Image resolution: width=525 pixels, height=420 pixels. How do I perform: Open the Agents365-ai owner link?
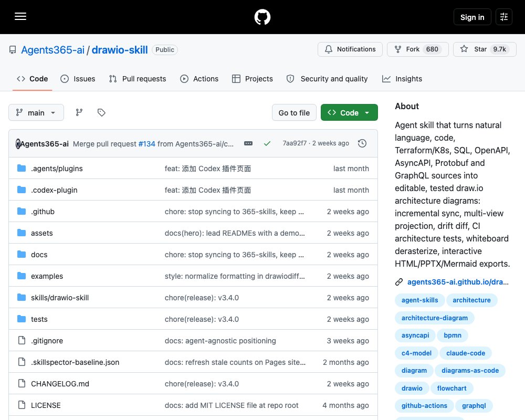point(52,50)
